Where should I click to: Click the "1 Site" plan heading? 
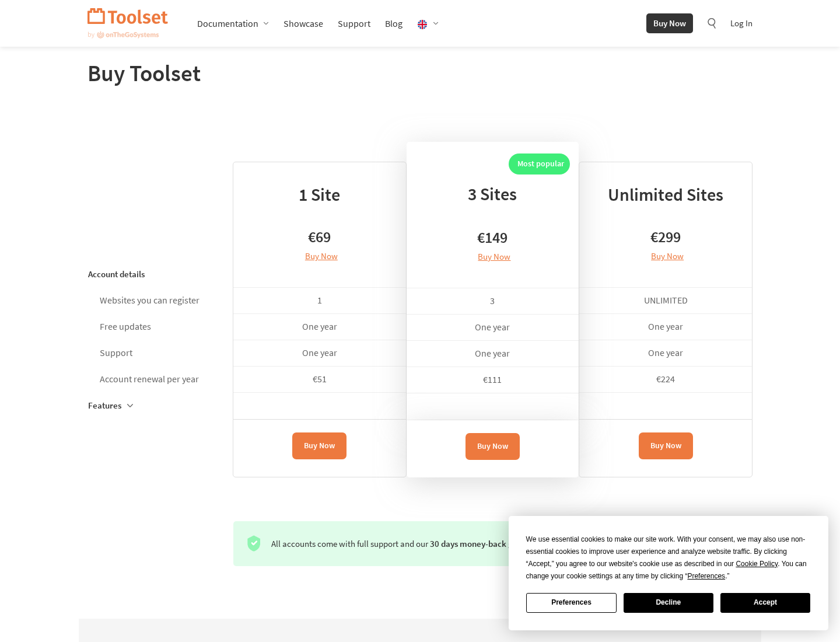(x=320, y=195)
